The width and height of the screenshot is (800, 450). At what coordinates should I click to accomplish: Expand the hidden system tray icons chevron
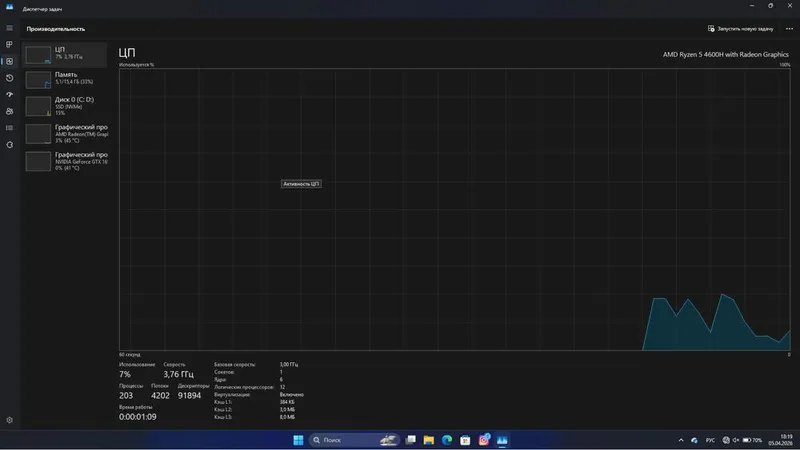click(681, 440)
